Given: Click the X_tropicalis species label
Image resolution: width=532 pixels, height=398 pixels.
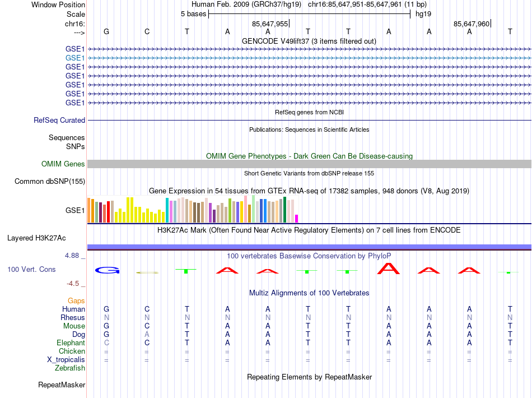Looking at the screenshot, I should click(x=66, y=360).
